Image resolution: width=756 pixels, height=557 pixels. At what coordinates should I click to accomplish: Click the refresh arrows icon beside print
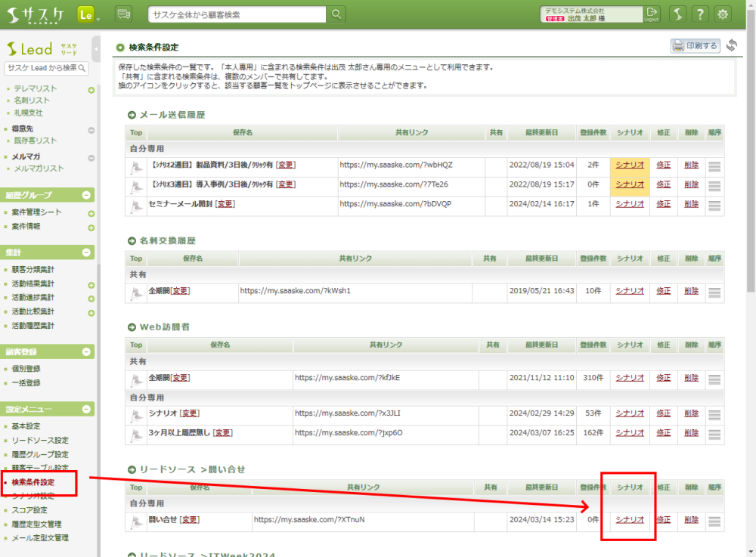click(731, 46)
